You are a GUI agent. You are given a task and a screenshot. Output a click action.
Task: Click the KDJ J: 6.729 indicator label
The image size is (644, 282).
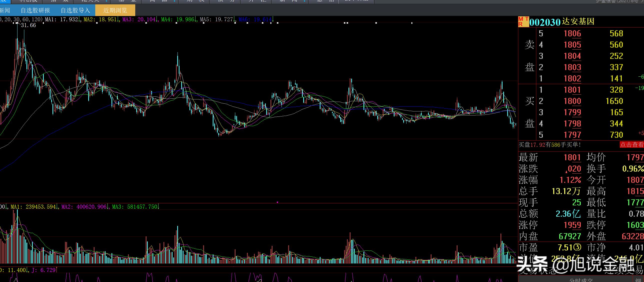[x=44, y=270]
